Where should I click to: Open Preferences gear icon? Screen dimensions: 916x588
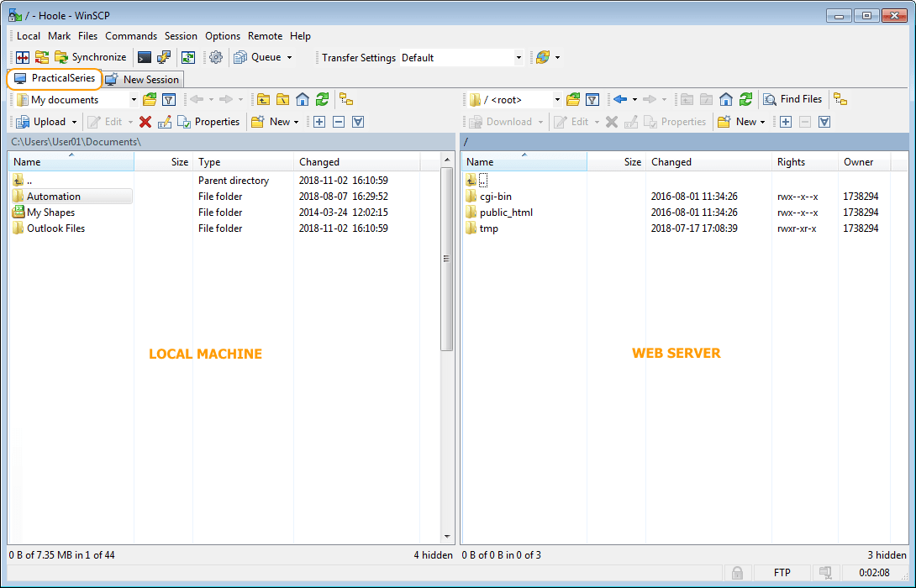tap(216, 57)
